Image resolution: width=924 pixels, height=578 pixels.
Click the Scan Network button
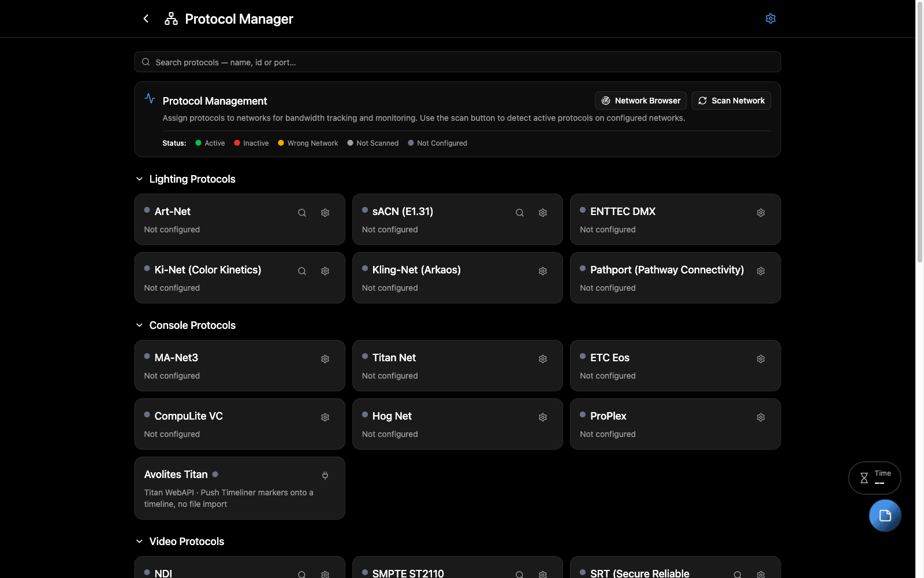click(731, 101)
